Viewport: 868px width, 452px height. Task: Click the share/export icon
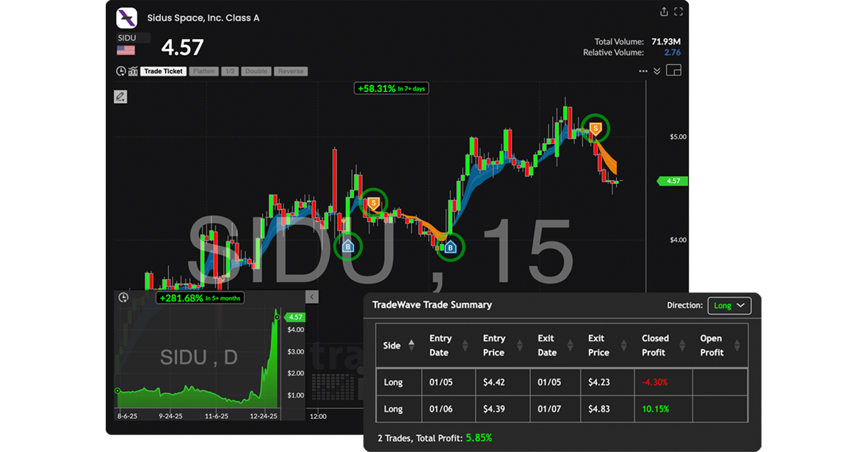coord(664,12)
